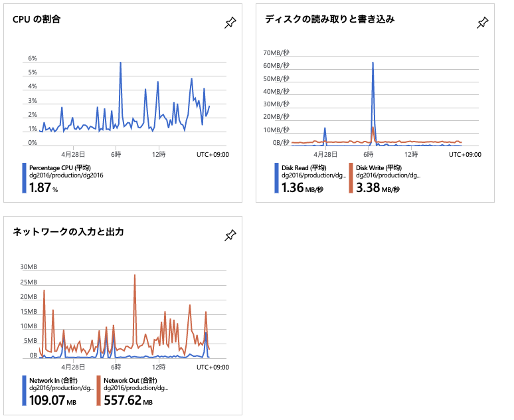The image size is (514, 420).
Task: Pin the CPU の割合 chart
Action: [x=230, y=23]
